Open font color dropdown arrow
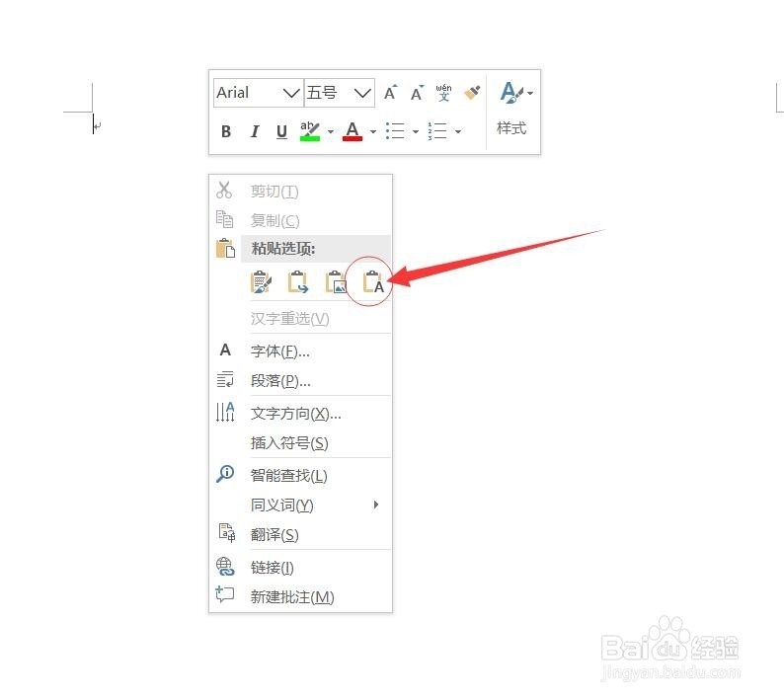 [x=373, y=132]
